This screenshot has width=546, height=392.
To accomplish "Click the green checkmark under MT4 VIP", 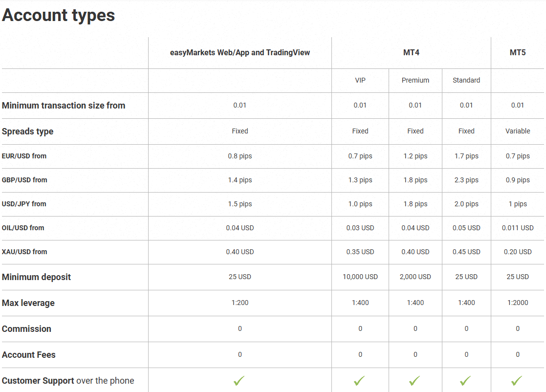I will [360, 380].
